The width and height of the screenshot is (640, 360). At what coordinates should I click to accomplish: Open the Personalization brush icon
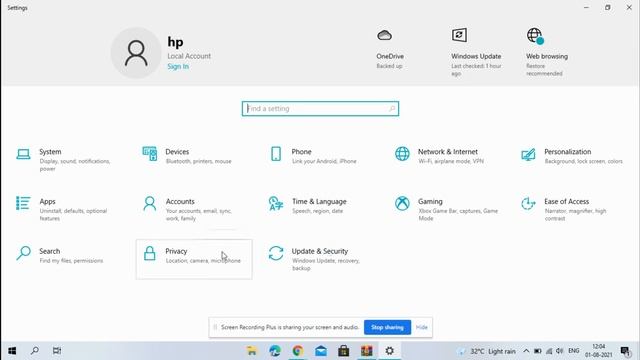pos(528,155)
